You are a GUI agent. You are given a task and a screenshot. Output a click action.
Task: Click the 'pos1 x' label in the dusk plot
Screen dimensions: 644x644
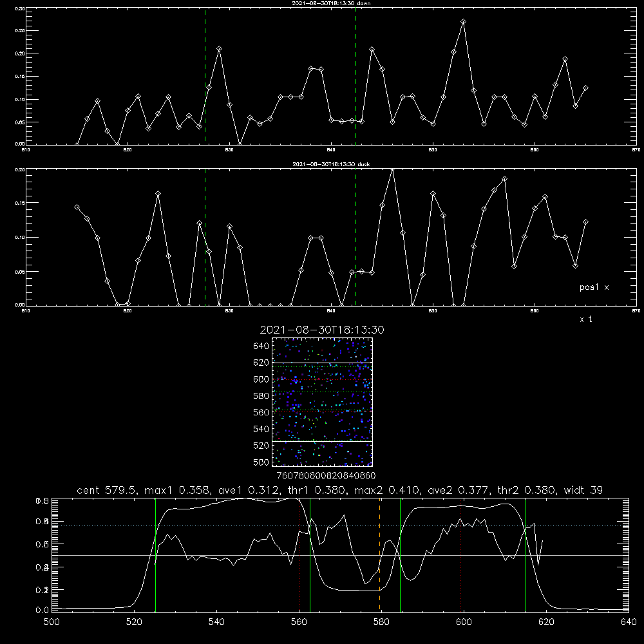click(594, 287)
